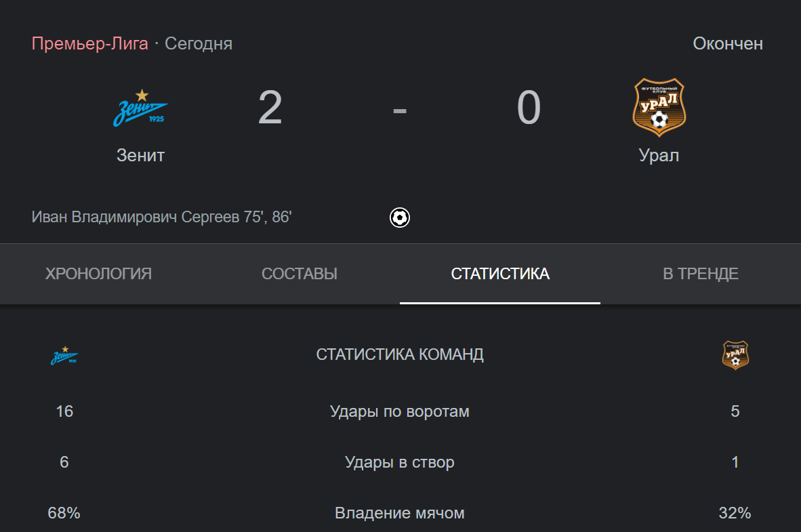Click the Удары по воротам stat row
Image resolution: width=801 pixels, height=532 pixels.
pyautogui.click(x=400, y=411)
